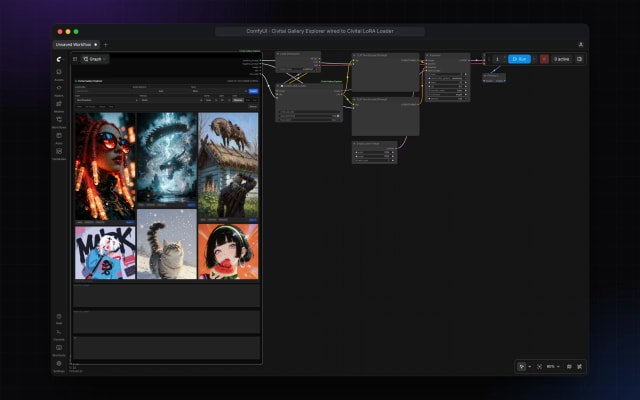Click the lower CLIP Text Encode node text box
640x400 pixels.
pyautogui.click(x=385, y=121)
